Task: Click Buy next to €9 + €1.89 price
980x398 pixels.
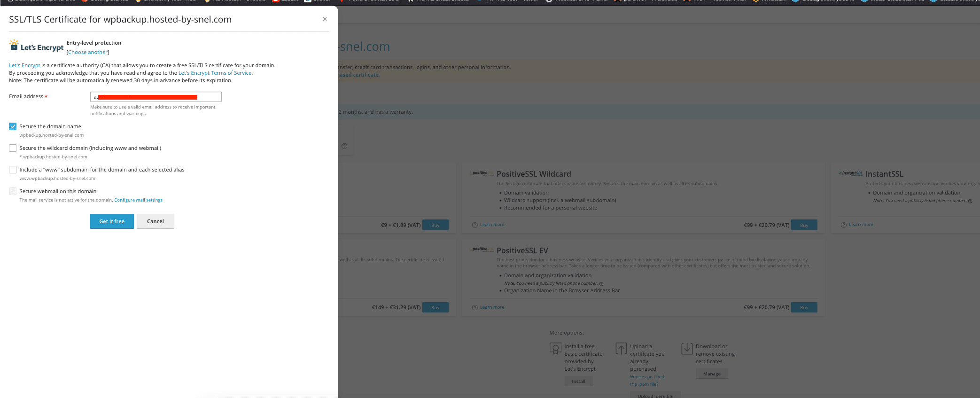Action: [436, 225]
